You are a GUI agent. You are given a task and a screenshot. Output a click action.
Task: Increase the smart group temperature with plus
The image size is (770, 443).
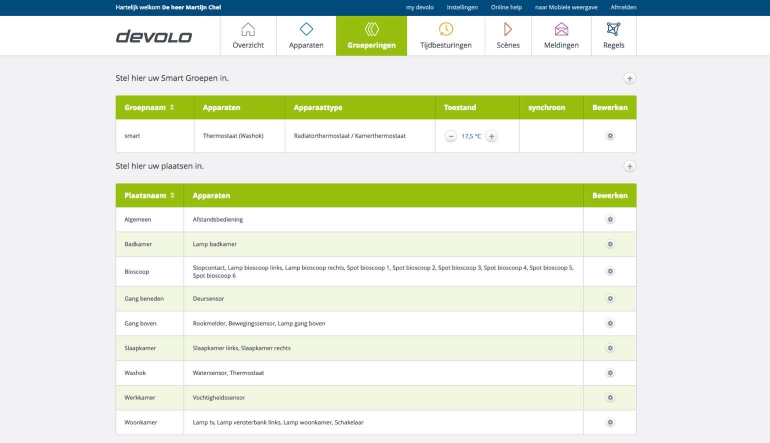click(492, 136)
